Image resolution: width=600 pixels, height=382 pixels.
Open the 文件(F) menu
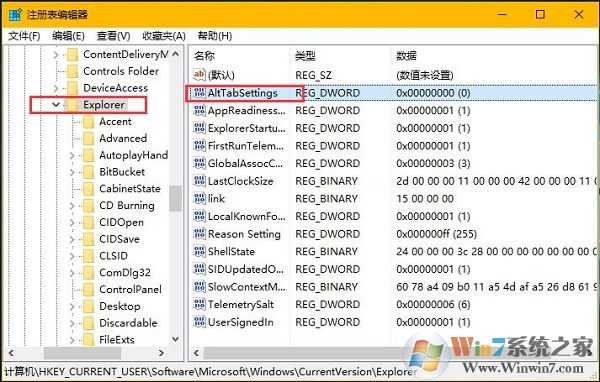coord(24,36)
